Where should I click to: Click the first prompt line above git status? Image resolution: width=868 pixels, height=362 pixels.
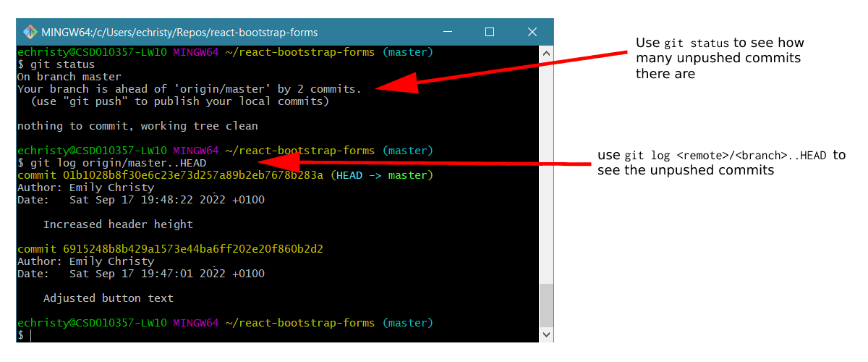click(x=225, y=52)
